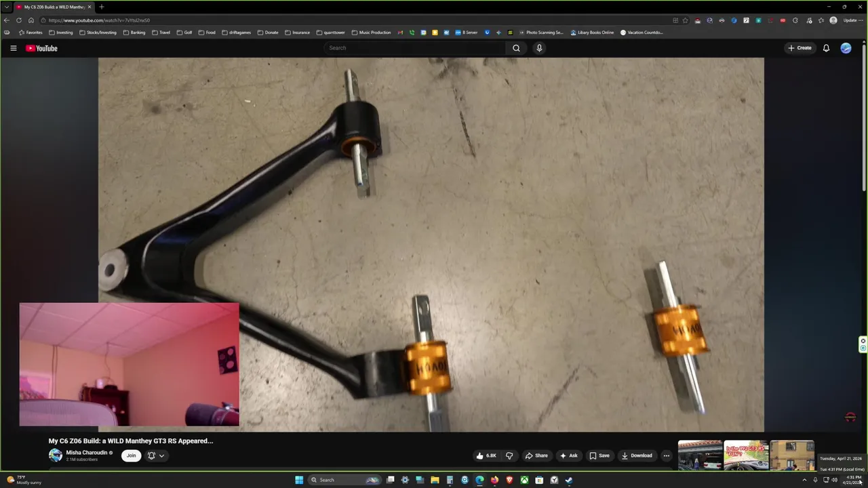
Task: Open the Vacation Countdo... bookmark
Action: pos(642,33)
